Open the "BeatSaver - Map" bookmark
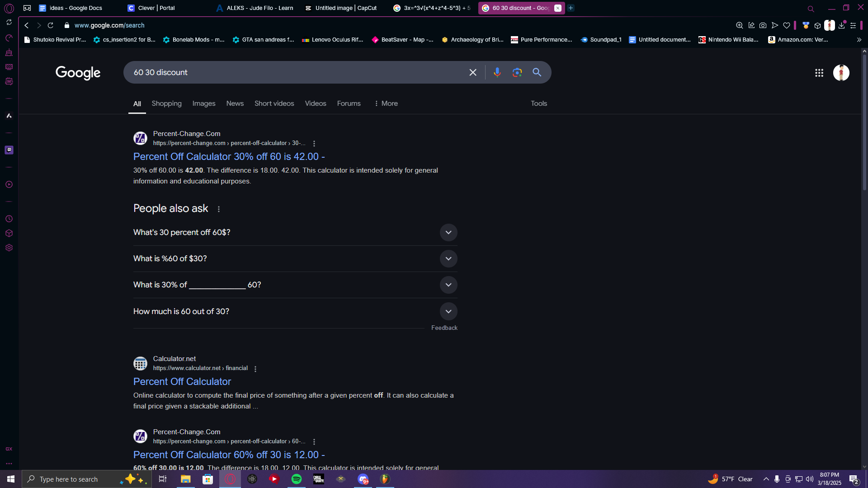 coord(402,40)
